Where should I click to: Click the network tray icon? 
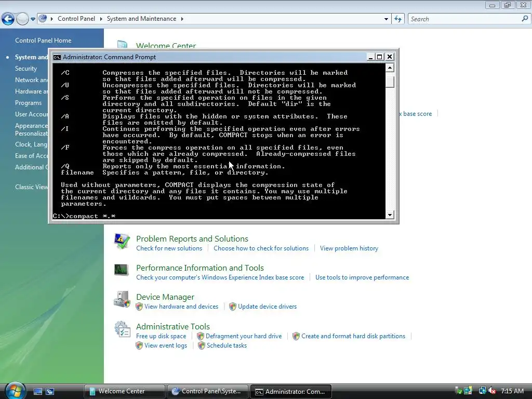coord(482,391)
